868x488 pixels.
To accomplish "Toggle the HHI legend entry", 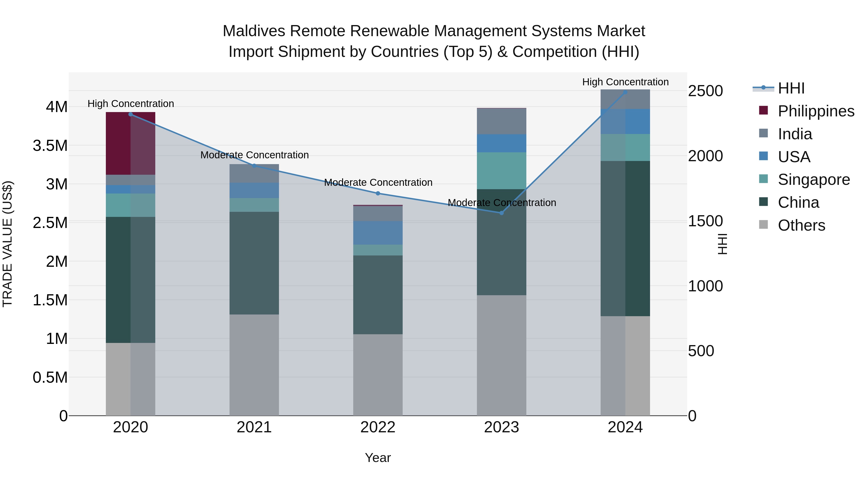I will coord(778,88).
